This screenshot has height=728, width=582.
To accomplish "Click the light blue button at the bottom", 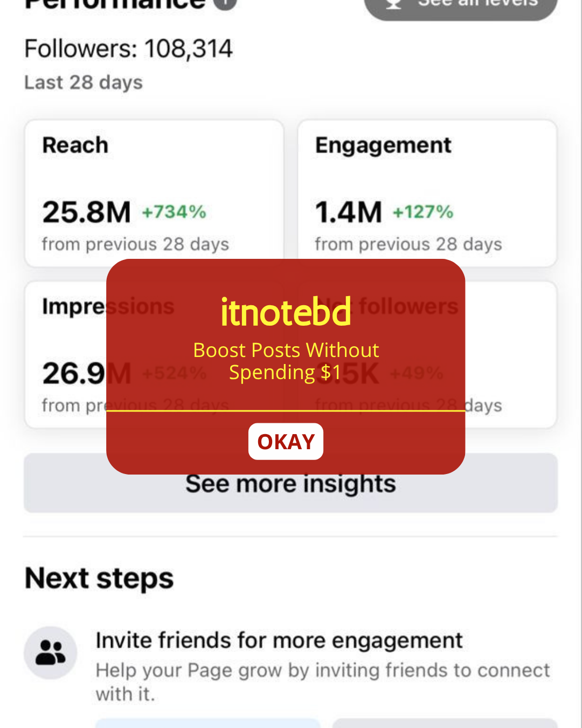I will click(x=208, y=723).
